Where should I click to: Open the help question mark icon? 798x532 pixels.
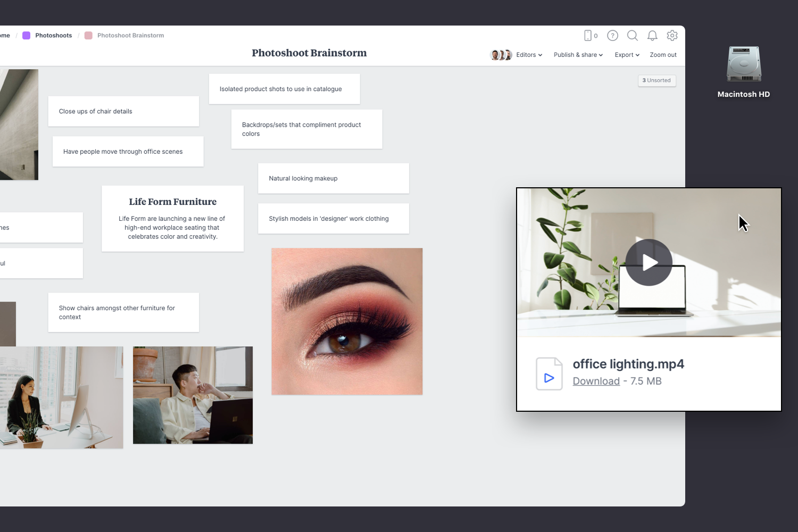[612, 36]
